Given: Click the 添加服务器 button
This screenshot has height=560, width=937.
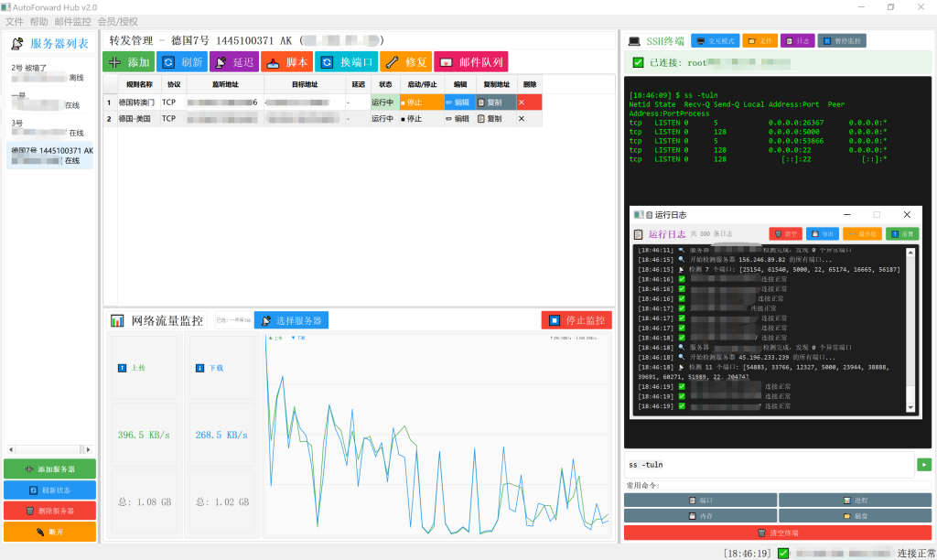Looking at the screenshot, I should 50,469.
